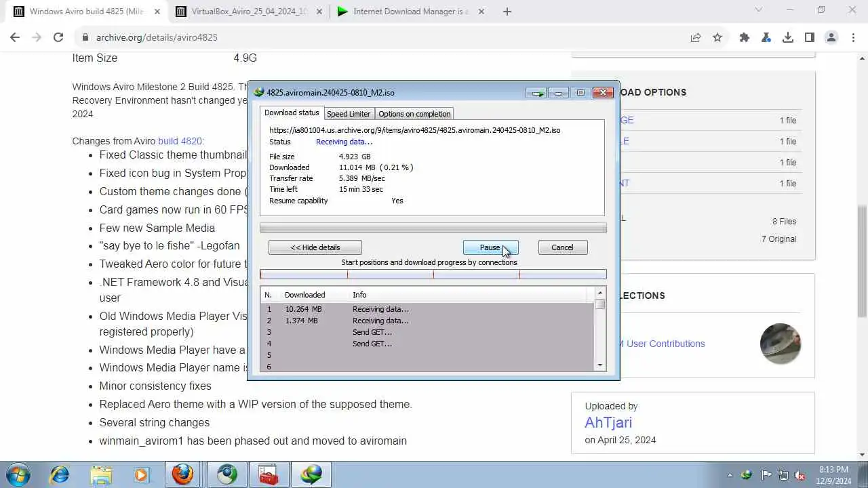
Task: Cancel the download
Action: (562, 247)
